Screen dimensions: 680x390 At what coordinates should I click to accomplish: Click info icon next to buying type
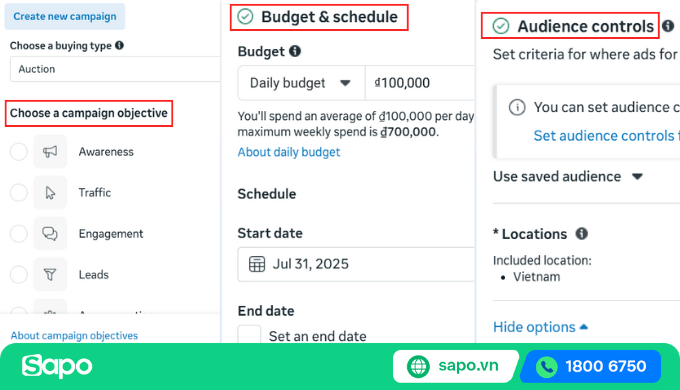[x=119, y=45]
